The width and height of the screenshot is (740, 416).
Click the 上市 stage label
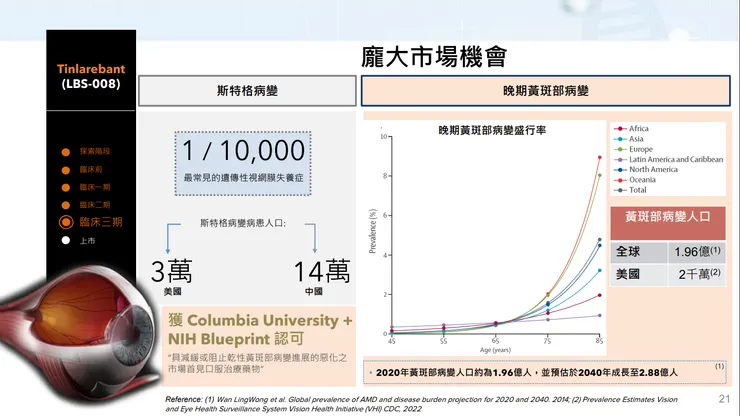coord(87,241)
